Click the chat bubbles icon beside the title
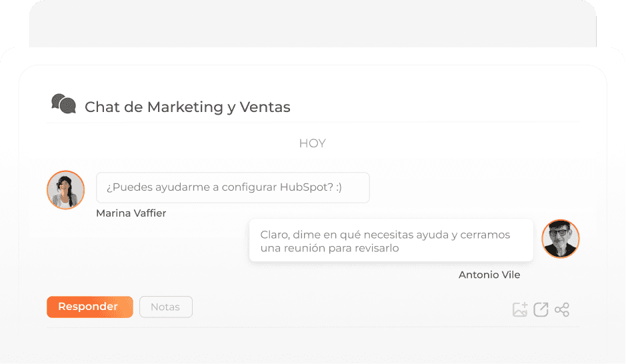The height and width of the screenshot is (364, 626). point(63,104)
